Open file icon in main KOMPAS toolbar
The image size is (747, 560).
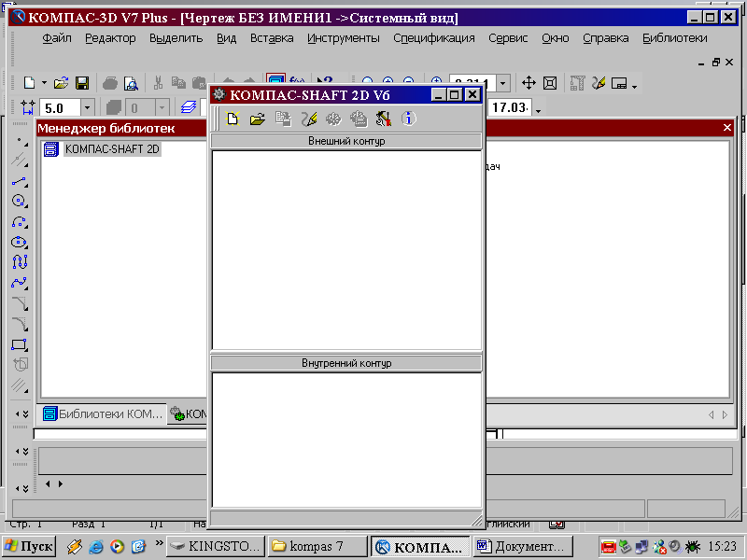[61, 83]
